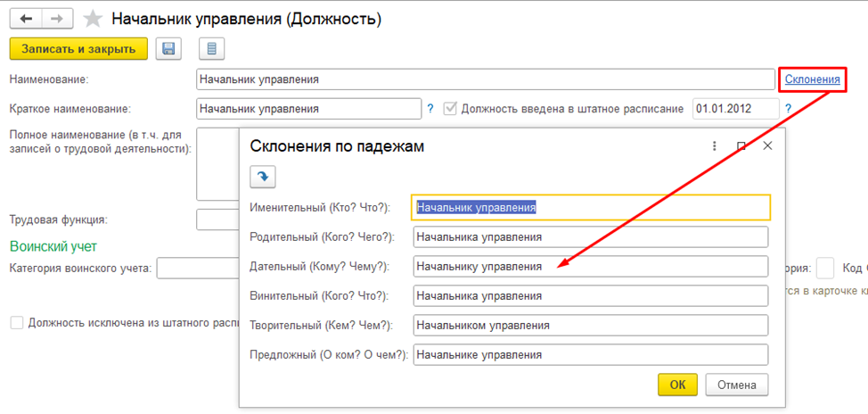Click the back navigation arrow

pos(26,19)
